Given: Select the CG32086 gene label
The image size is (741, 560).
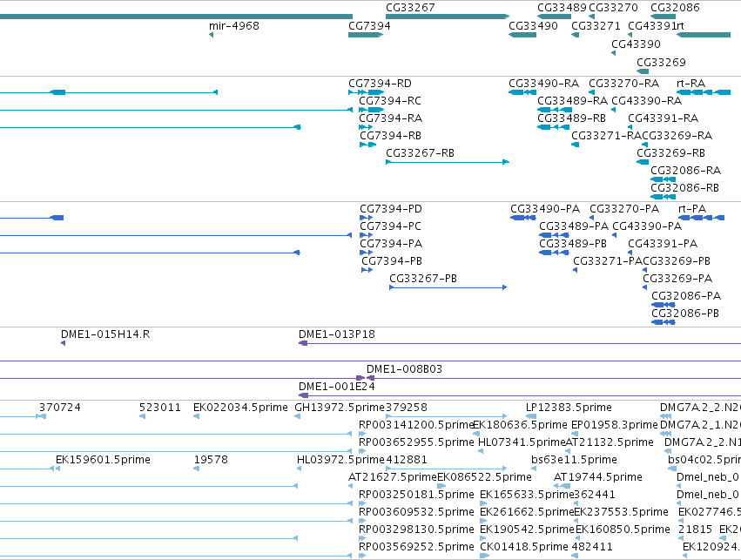Looking at the screenshot, I should [x=675, y=8].
